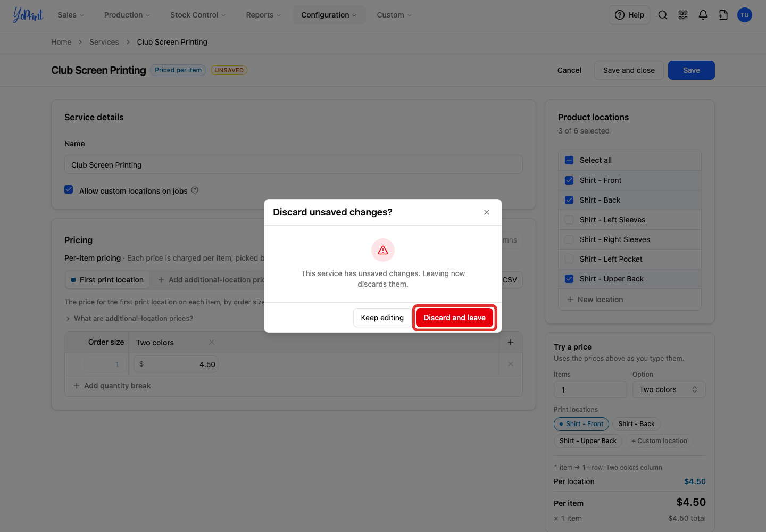Add a new price column with plus icon
The image size is (766, 532).
coord(511,342)
